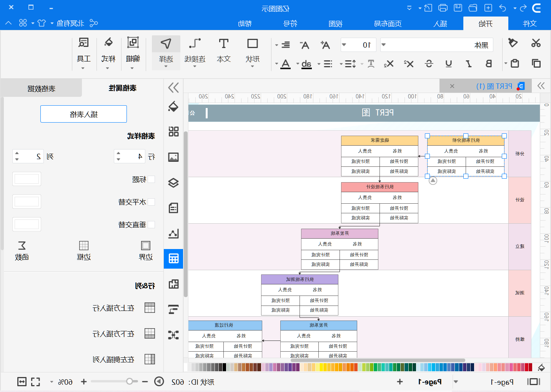
Task: Click the Fit to width icon in status bar
Action: point(22,382)
